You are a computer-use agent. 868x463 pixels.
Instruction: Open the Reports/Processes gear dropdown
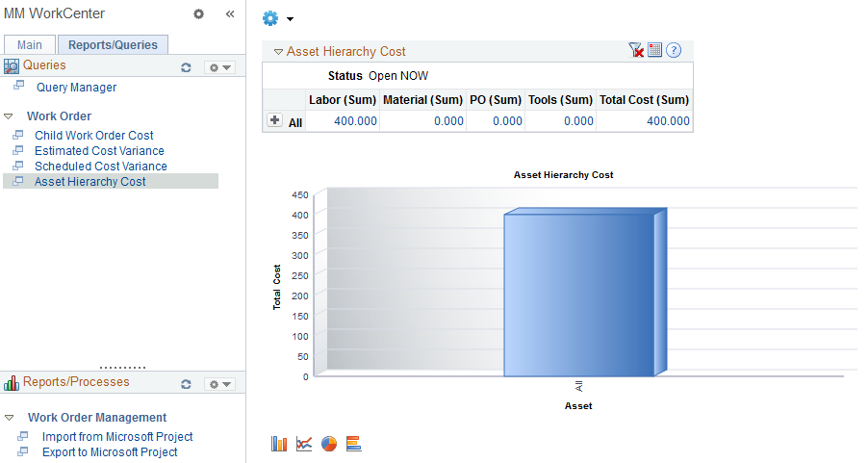pyautogui.click(x=219, y=384)
